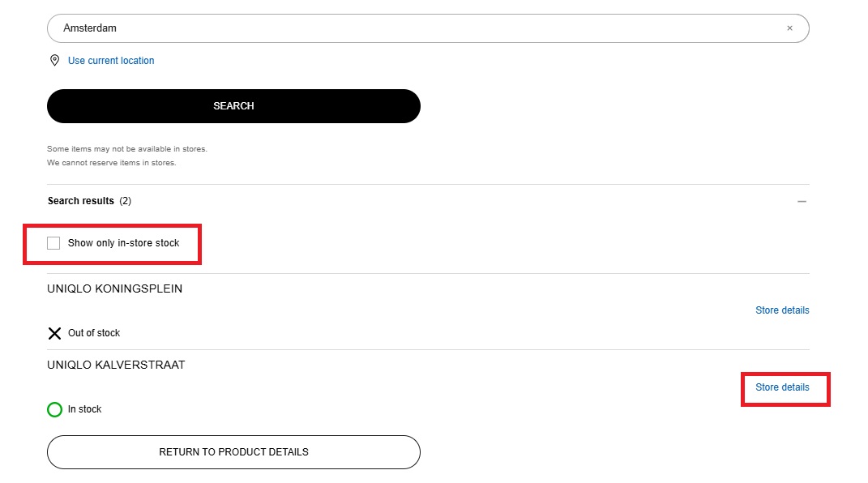Use current location link

[111, 61]
